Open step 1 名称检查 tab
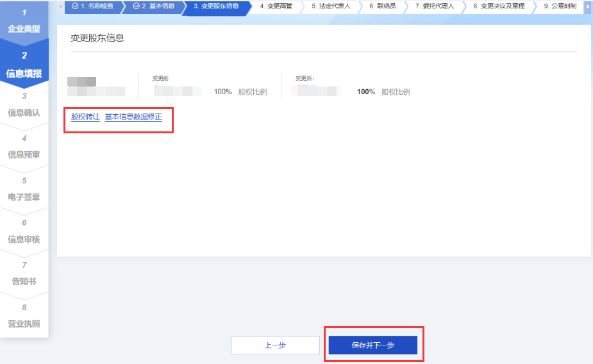Image resolution: width=593 pixels, height=364 pixels. (x=93, y=6)
